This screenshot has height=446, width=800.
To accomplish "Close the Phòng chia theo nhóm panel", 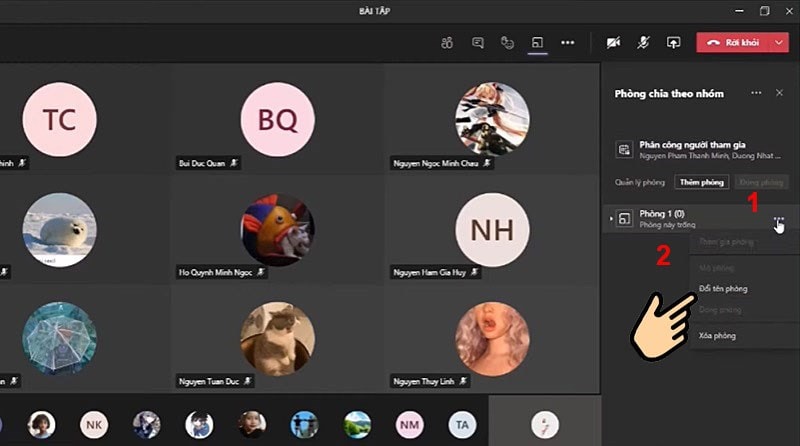I will [x=779, y=93].
